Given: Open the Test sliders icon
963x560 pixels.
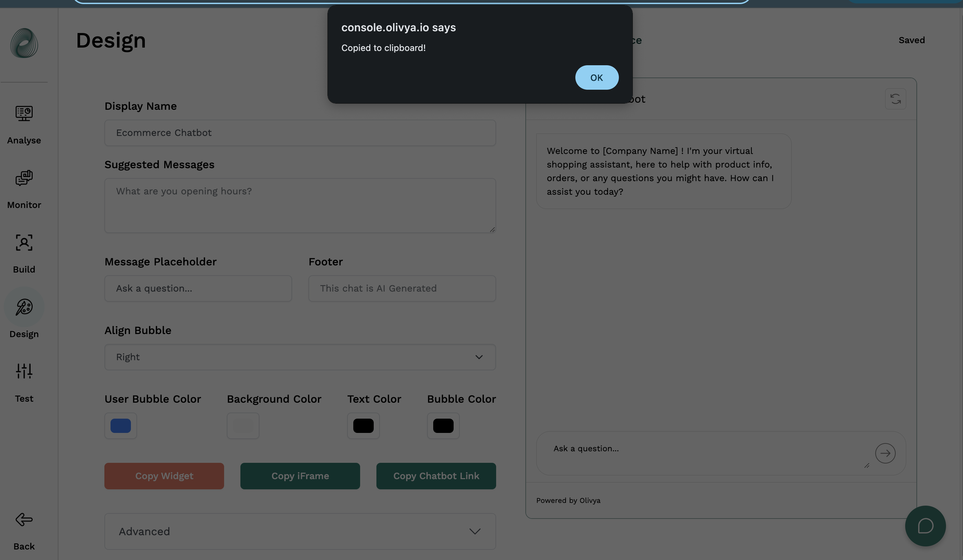Looking at the screenshot, I should [x=24, y=371].
